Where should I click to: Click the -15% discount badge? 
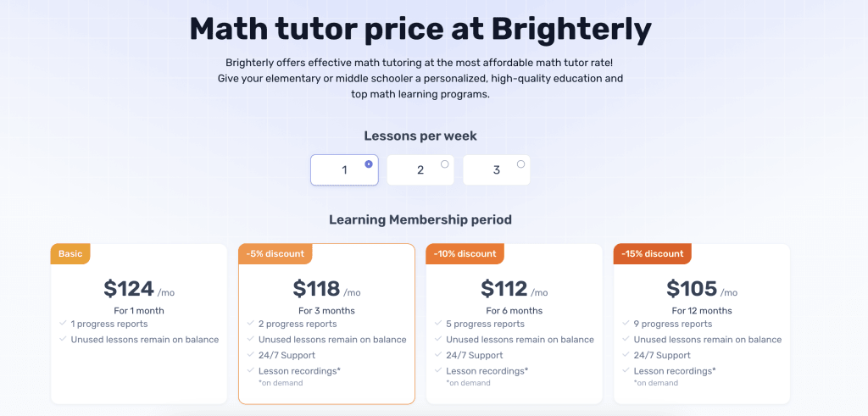pyautogui.click(x=653, y=254)
